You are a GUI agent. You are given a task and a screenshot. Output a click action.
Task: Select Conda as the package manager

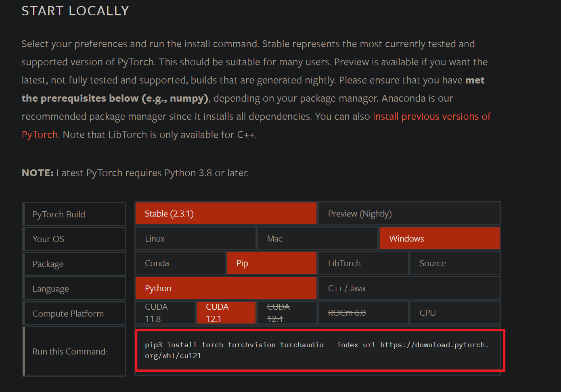tap(180, 263)
